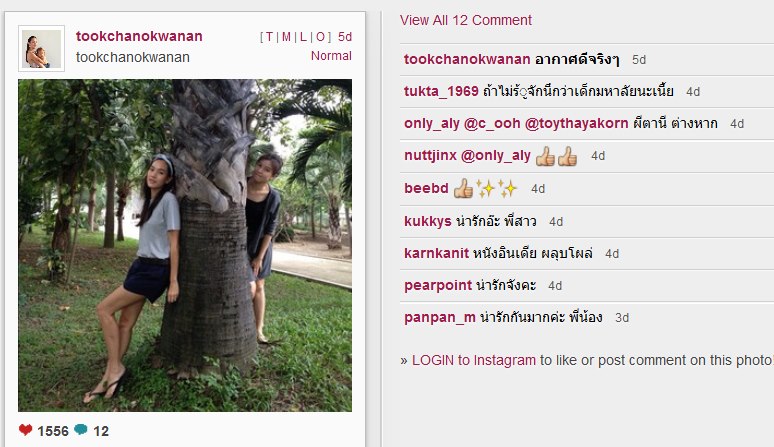774x447 pixels.
Task: Select the M size option
Action: pos(286,37)
